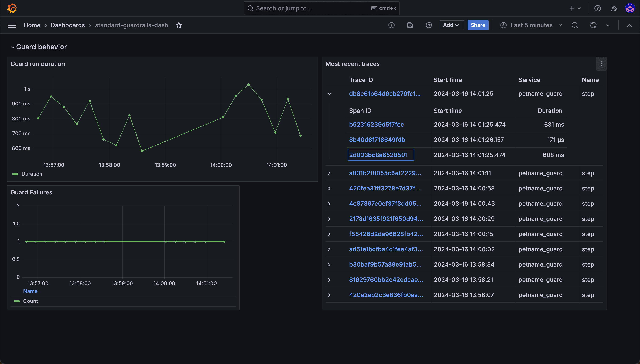Open span b92316239d5f7fcc link
Image resolution: width=640 pixels, height=364 pixels.
376,124
